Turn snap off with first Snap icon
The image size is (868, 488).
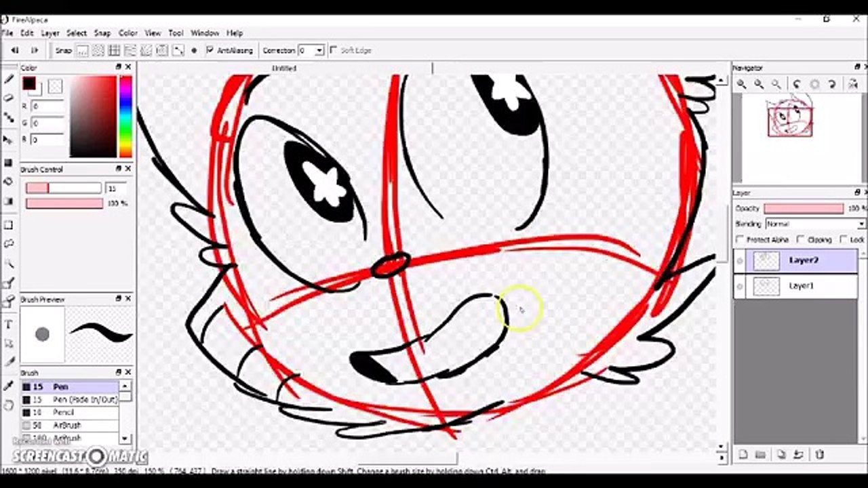pyautogui.click(x=82, y=50)
